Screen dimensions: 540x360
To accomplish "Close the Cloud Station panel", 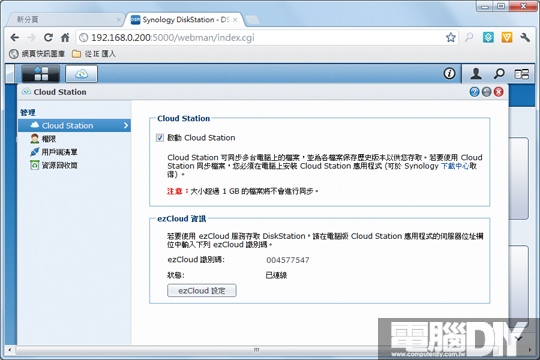I will tap(498, 92).
